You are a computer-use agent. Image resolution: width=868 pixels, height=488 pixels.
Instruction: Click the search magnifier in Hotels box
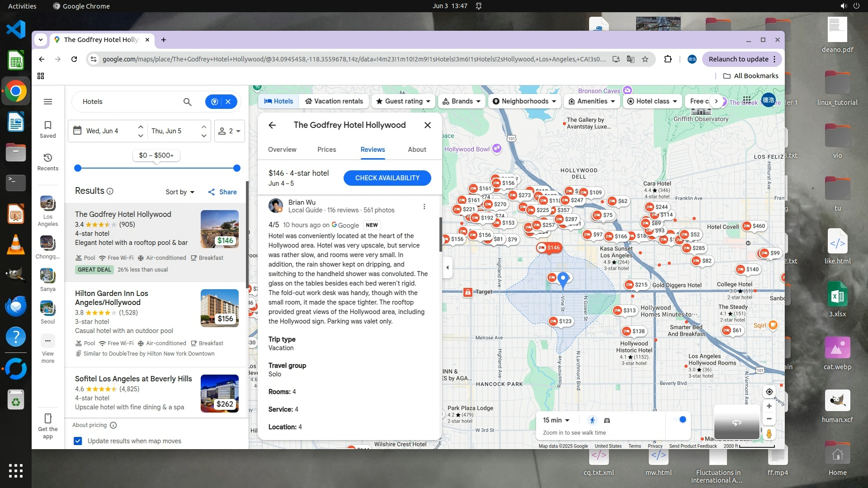tap(187, 102)
